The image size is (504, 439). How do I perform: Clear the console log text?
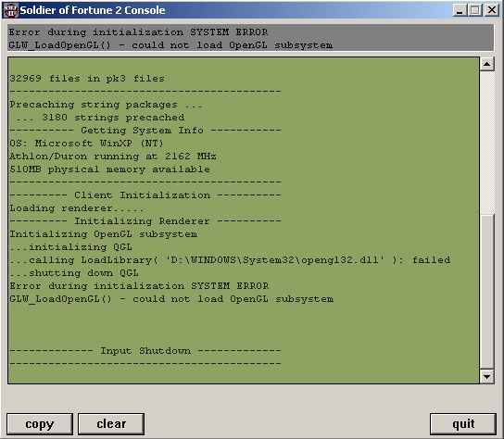pyautogui.click(x=111, y=424)
